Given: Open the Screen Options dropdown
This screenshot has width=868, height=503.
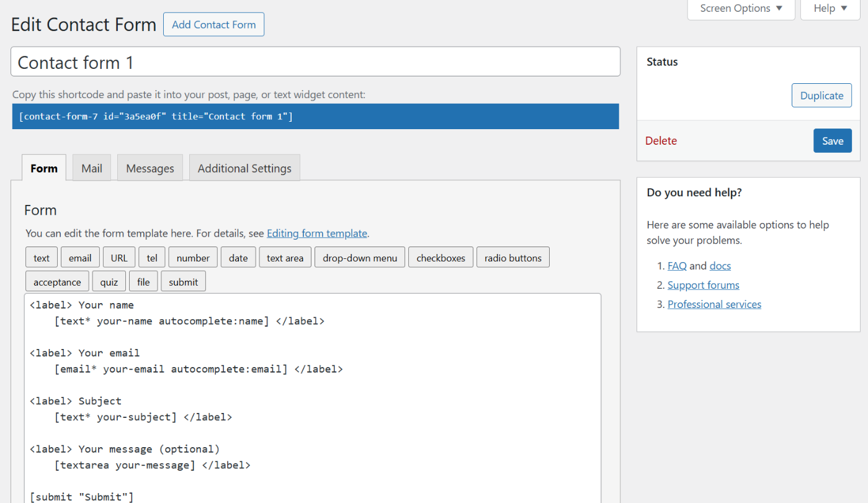Looking at the screenshot, I should click(x=740, y=8).
